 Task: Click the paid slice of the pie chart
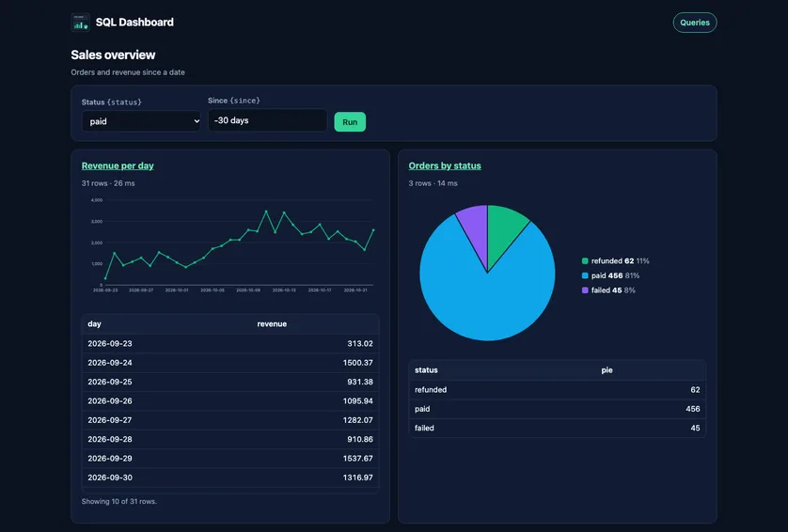(x=487, y=302)
